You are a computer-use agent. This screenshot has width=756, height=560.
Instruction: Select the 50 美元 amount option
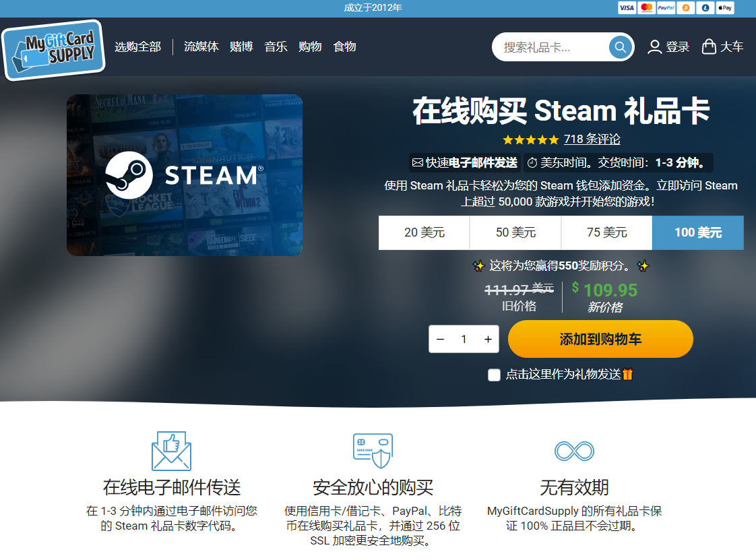515,232
